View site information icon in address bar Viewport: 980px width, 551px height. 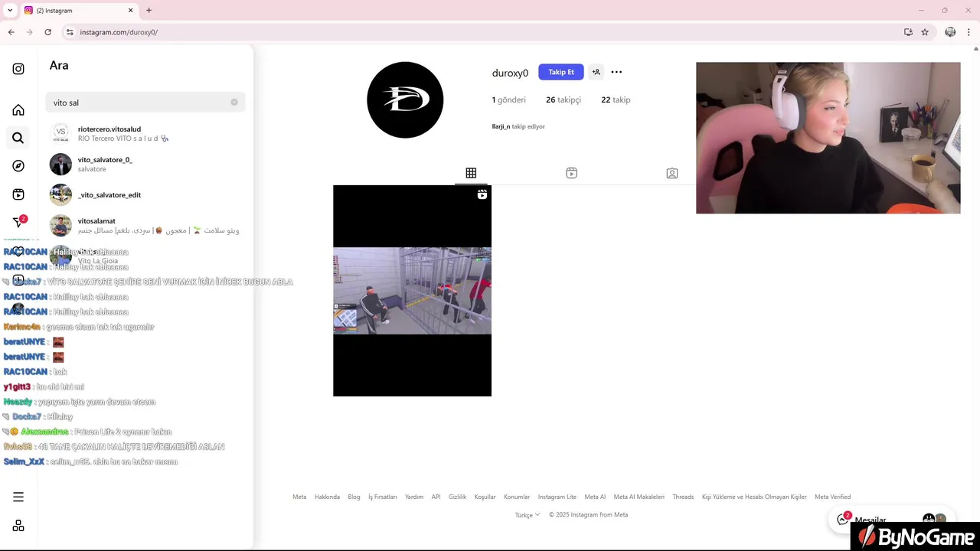[70, 32]
